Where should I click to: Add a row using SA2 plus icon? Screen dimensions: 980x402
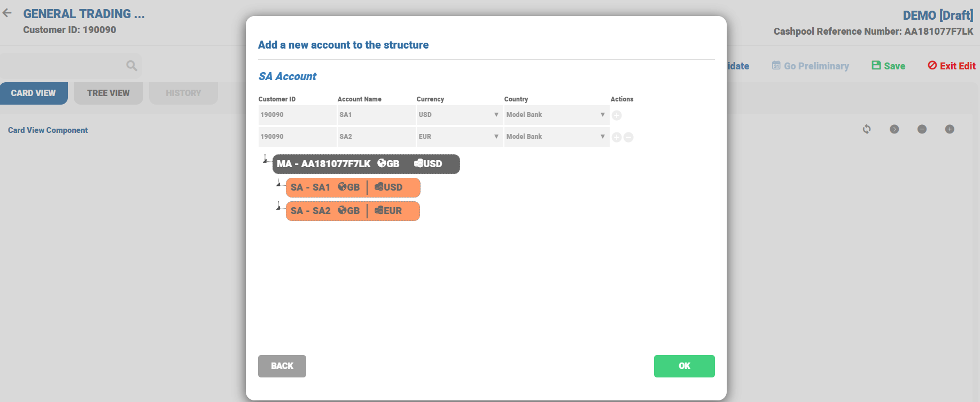click(x=617, y=137)
